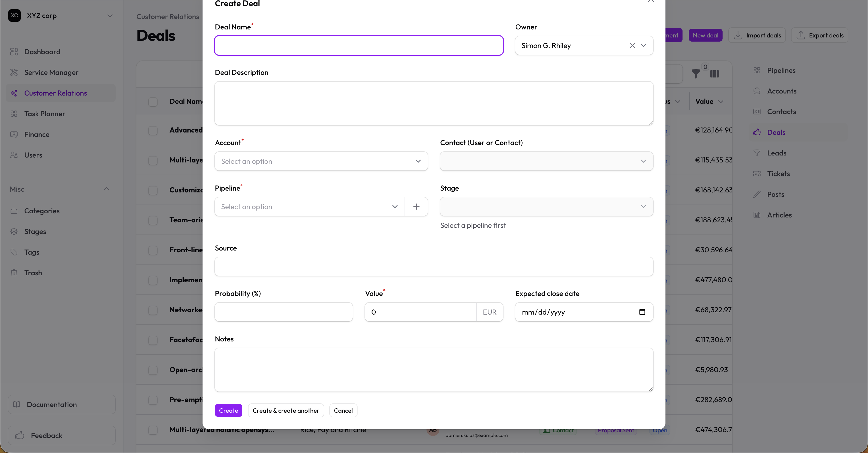
Task: Click the New deal button
Action: [705, 35]
